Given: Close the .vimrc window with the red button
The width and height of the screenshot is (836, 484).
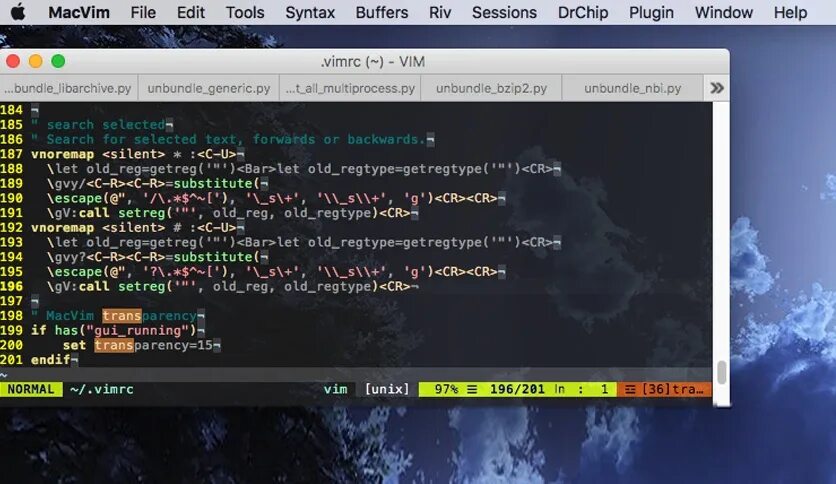Looking at the screenshot, I should coord(13,61).
